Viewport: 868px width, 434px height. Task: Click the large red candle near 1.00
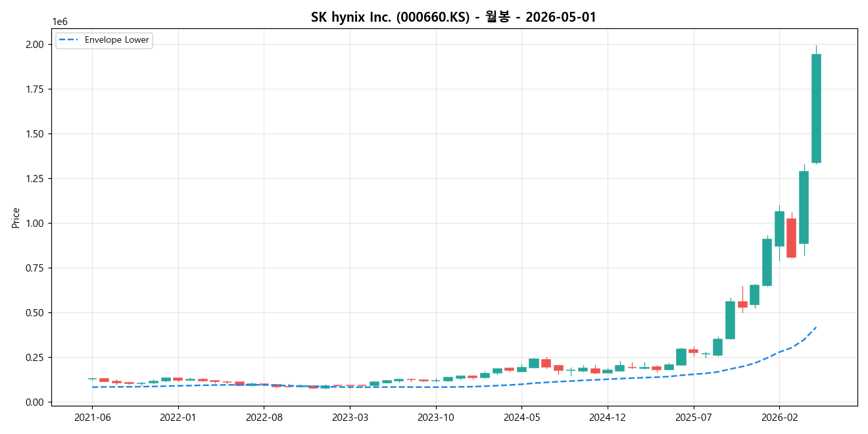tap(791, 238)
